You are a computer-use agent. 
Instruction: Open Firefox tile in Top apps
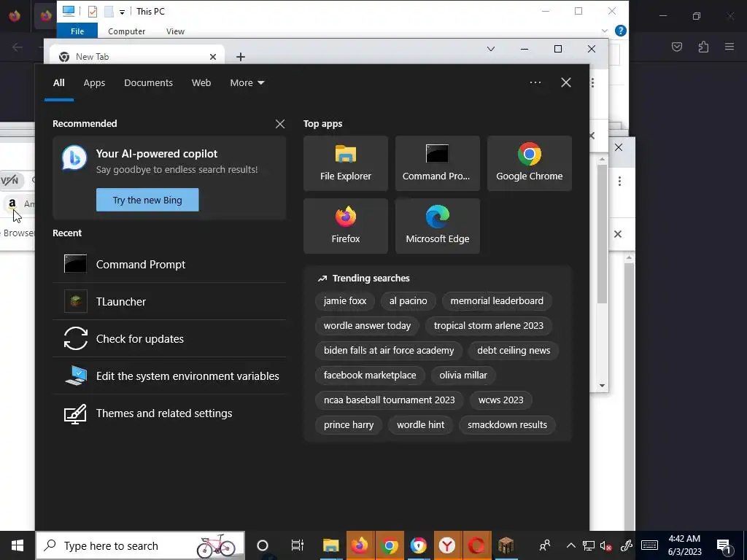click(345, 226)
